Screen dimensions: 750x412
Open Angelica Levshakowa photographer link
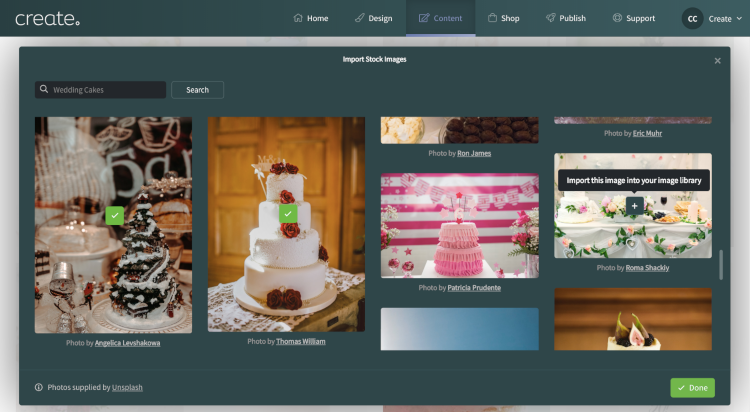127,343
